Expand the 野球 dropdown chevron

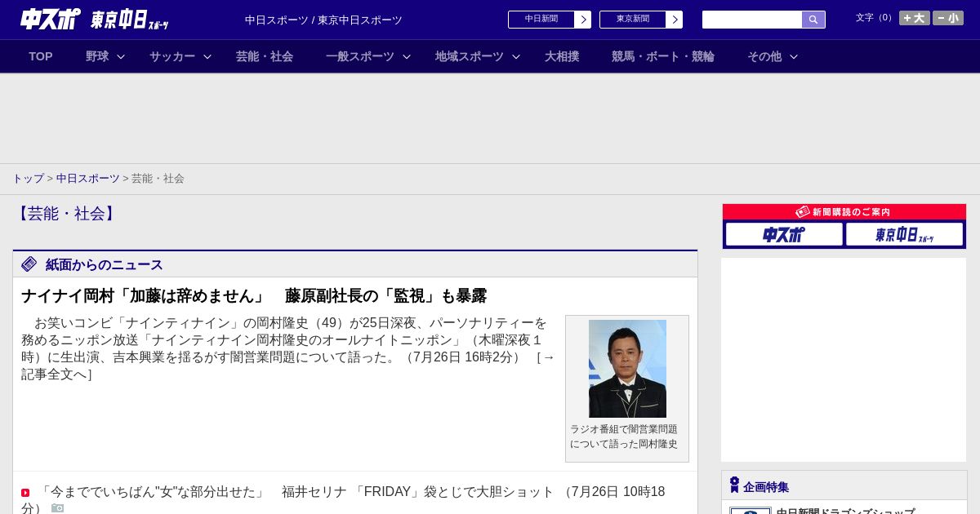pyautogui.click(x=121, y=56)
